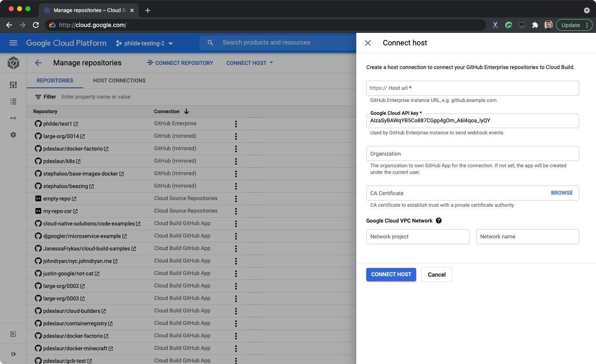The height and width of the screenshot is (364, 596).
Task: Open more actions for justin-google/not-cat
Action: click(236, 274)
